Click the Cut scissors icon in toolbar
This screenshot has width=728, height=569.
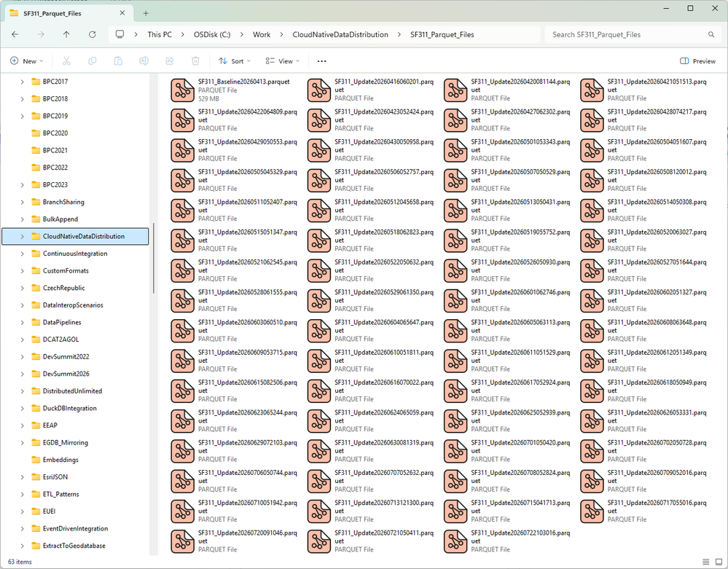coord(66,60)
